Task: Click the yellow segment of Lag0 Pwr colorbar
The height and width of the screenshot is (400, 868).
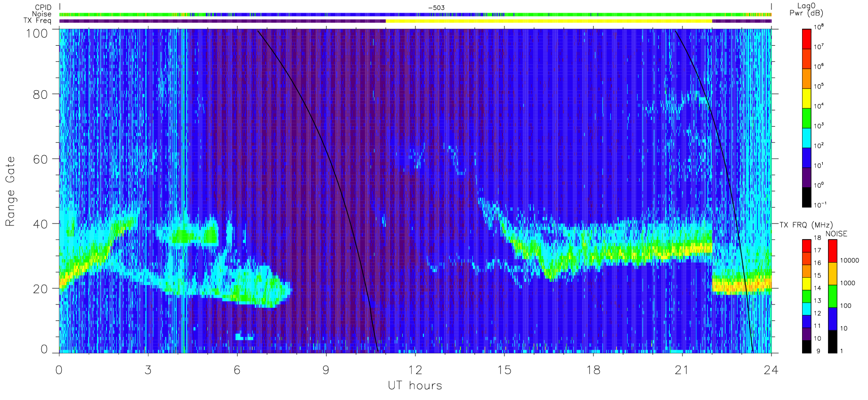Action: click(x=807, y=98)
